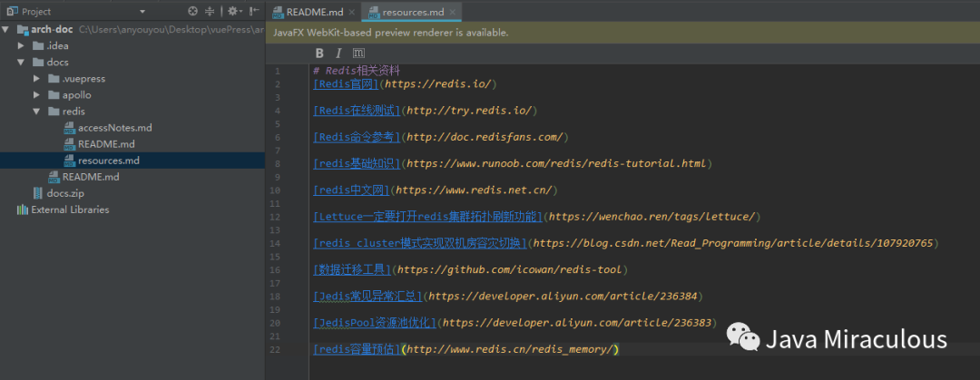Viewport: 980px width, 380px height.
Task: Select accessNotes.md in the redis folder
Action: (115, 128)
